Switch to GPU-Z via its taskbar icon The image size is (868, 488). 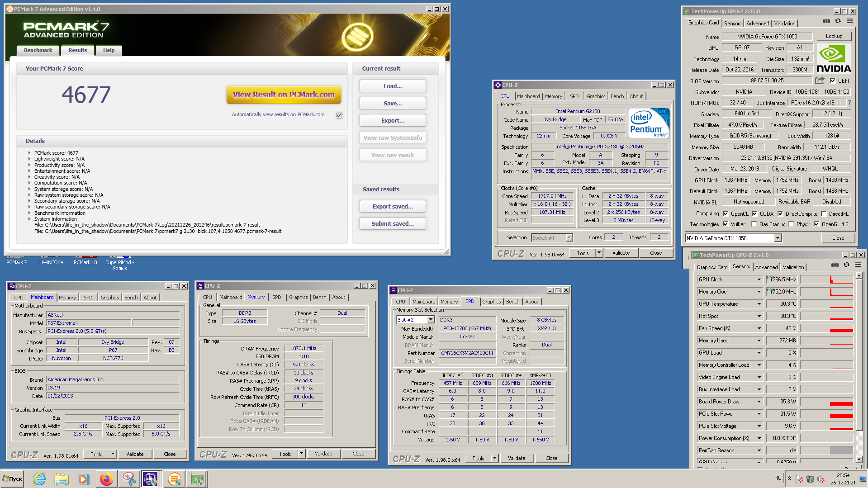click(197, 479)
